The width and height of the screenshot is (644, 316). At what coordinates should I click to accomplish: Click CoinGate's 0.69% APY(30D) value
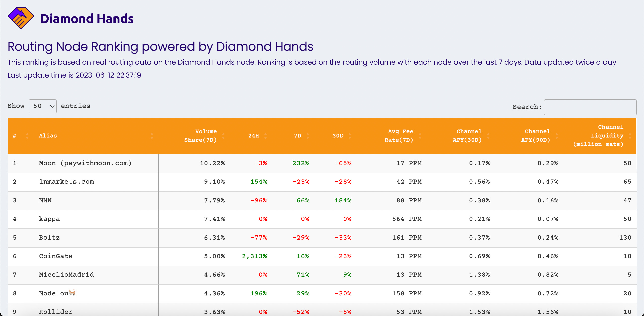tap(479, 256)
